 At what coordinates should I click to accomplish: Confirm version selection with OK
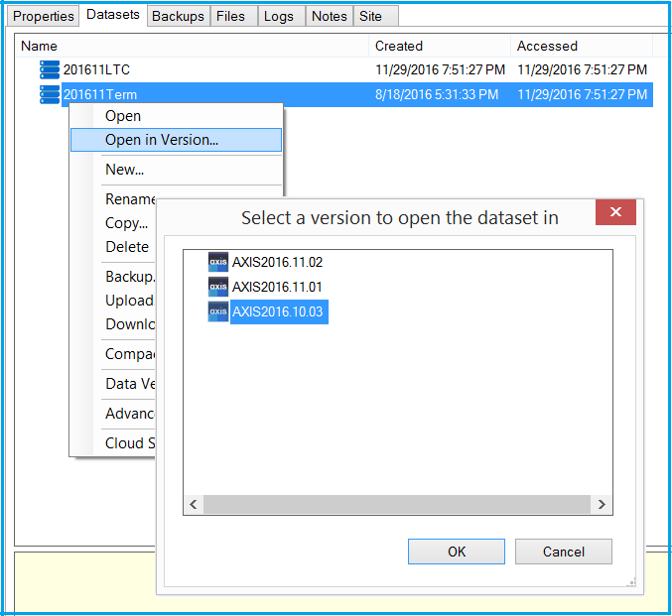(457, 552)
